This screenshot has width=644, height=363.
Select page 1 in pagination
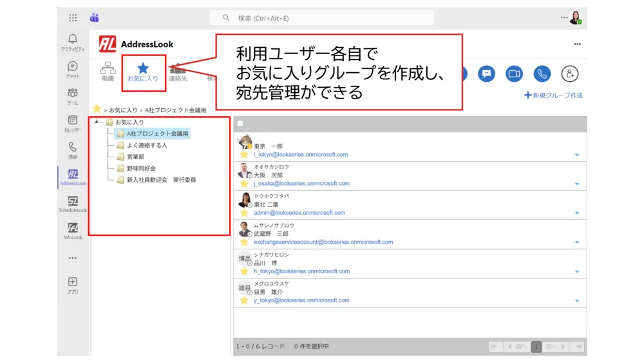pos(536,346)
